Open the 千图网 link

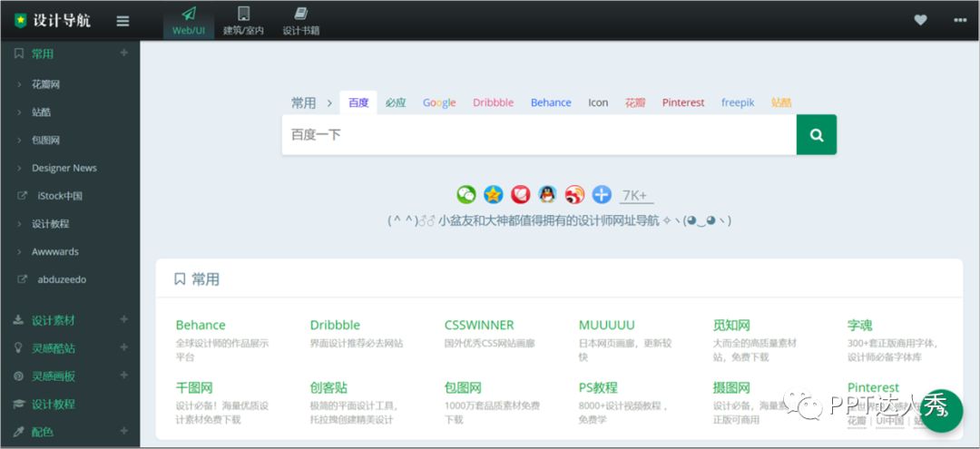[194, 388]
